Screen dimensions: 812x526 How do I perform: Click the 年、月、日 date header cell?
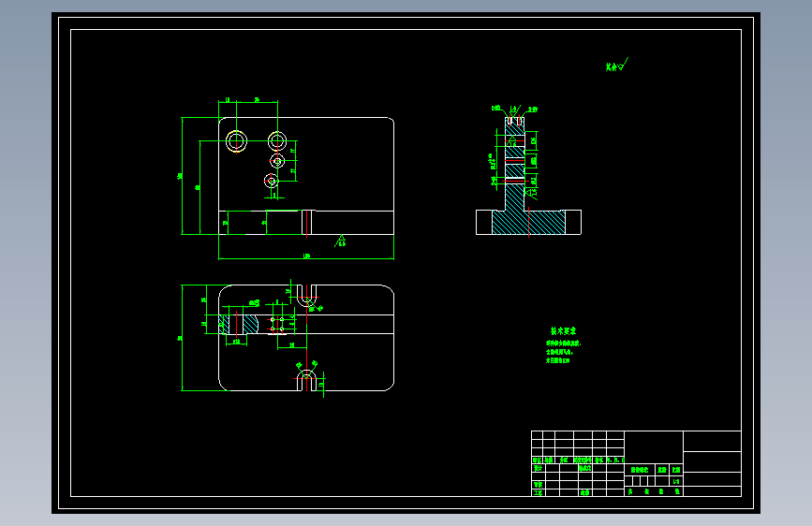click(615, 460)
